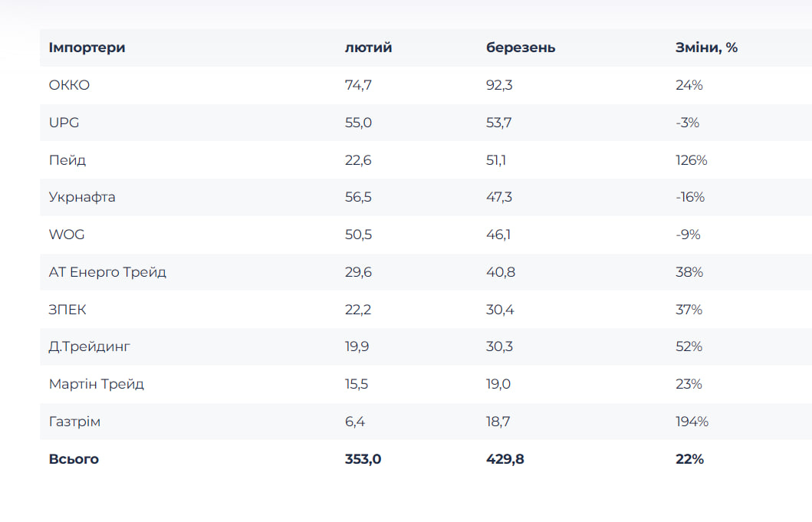Viewport: 812px width, 522px height.
Task: Select the Укрнафта importer name
Action: click(x=82, y=197)
